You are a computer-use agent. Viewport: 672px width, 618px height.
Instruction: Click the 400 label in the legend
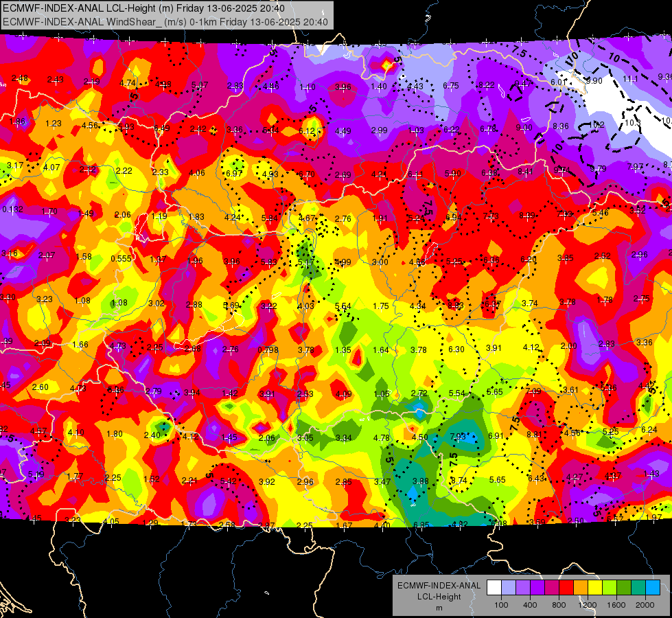530,605
